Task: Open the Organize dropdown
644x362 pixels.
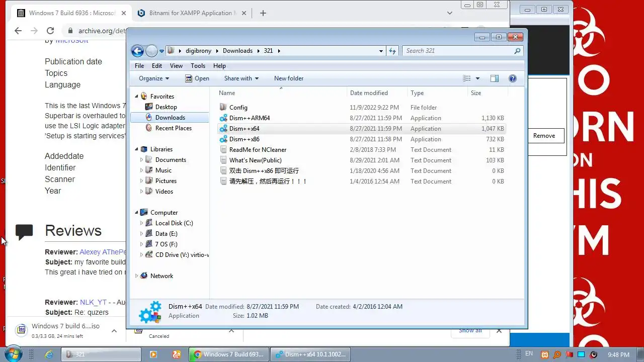Action: [154, 78]
